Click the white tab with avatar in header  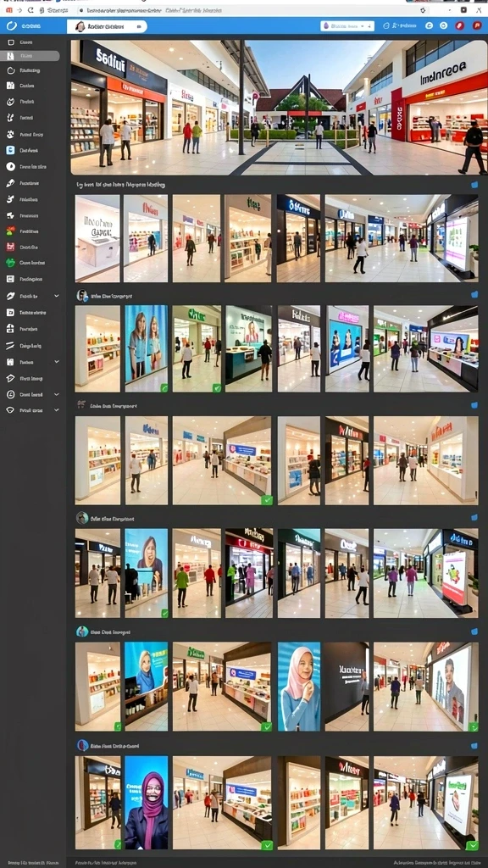[107, 26]
